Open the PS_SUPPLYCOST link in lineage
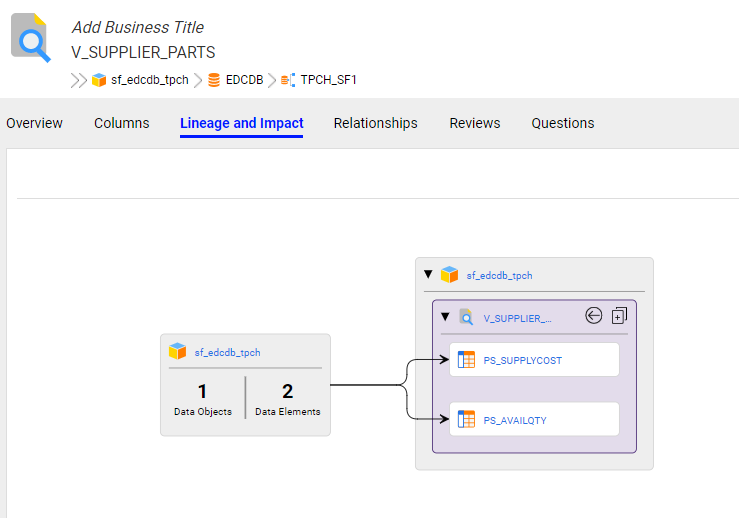This screenshot has width=739, height=518. tap(523, 361)
